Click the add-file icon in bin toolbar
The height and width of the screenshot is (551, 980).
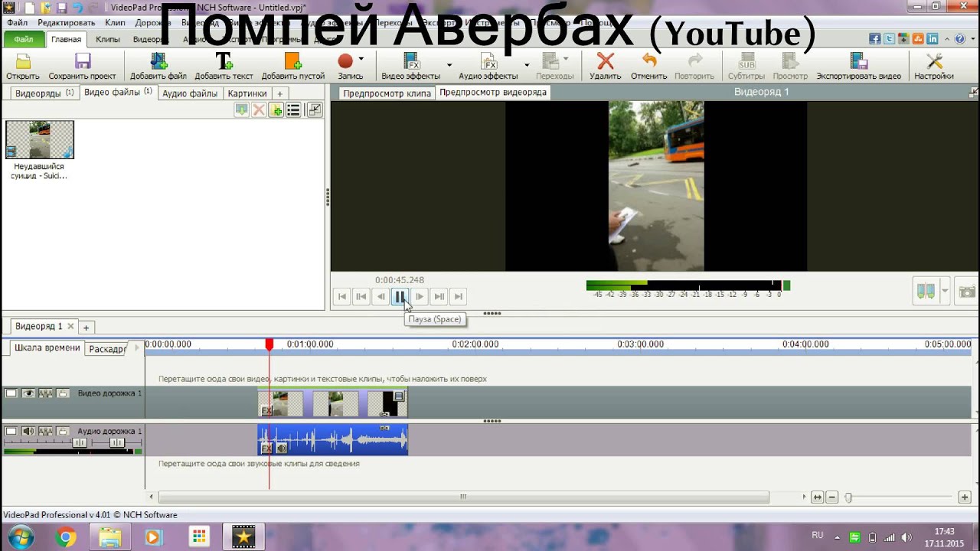coord(276,110)
